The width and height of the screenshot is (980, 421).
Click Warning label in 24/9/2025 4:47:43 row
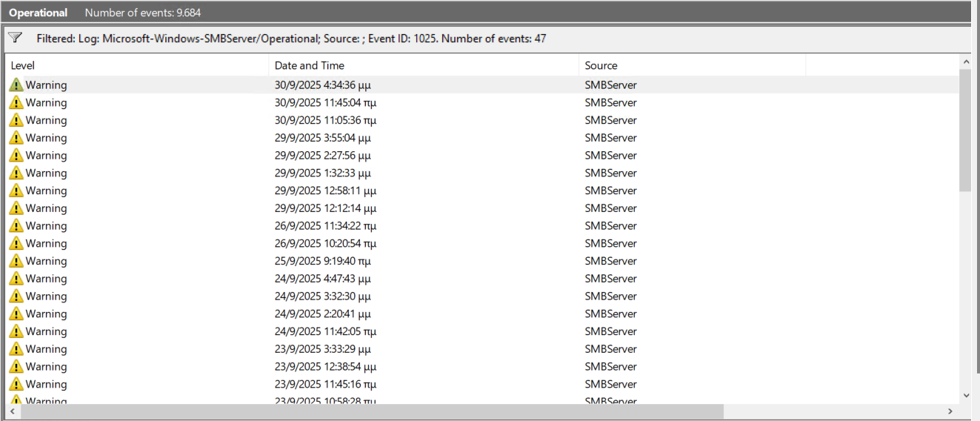tap(46, 279)
